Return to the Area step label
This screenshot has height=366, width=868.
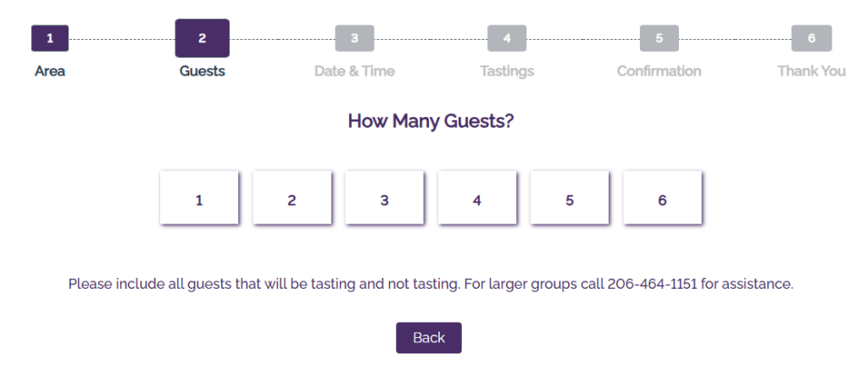pyautogui.click(x=50, y=71)
